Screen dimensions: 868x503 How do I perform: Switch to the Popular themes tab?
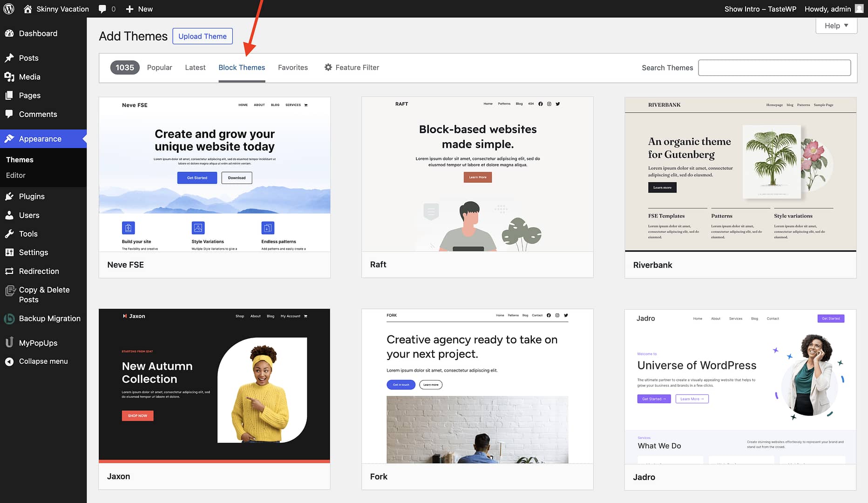coord(159,68)
